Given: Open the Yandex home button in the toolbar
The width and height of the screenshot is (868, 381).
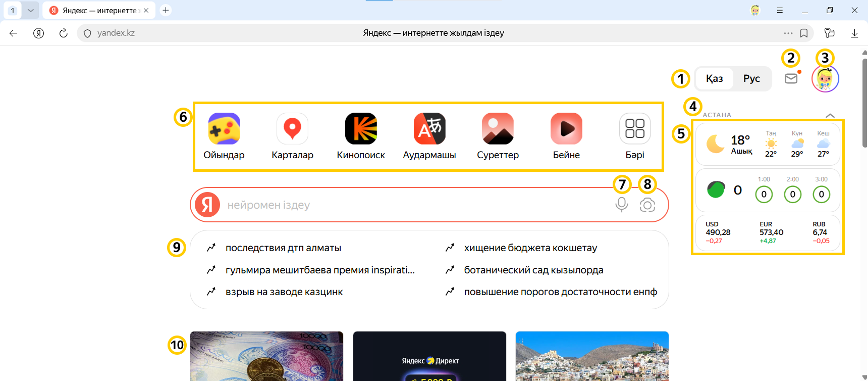Looking at the screenshot, I should coord(38,33).
